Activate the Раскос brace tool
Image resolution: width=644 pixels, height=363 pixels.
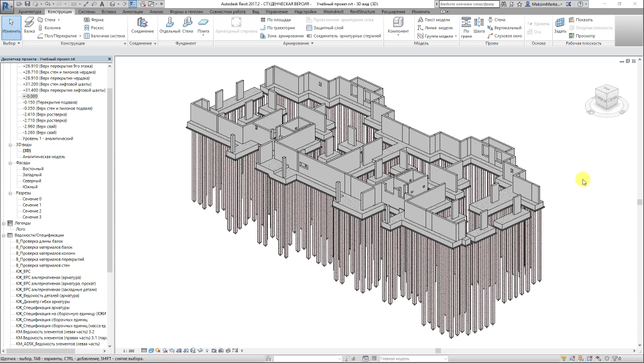(93, 28)
